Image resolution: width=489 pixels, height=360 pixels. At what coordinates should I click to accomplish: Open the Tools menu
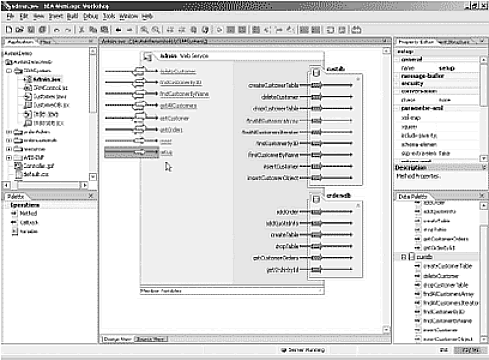click(x=109, y=16)
